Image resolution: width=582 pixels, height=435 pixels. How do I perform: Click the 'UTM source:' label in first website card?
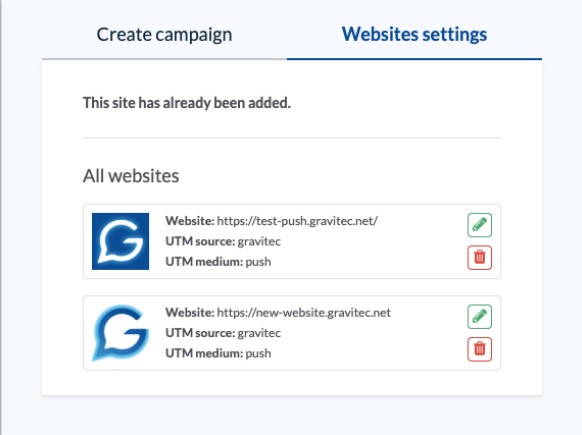(200, 242)
